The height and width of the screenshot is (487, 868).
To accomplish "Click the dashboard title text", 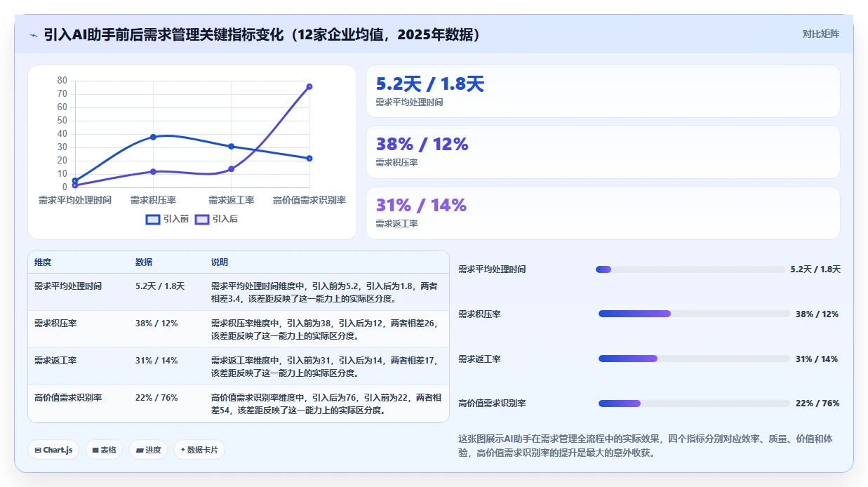I will 264,35.
